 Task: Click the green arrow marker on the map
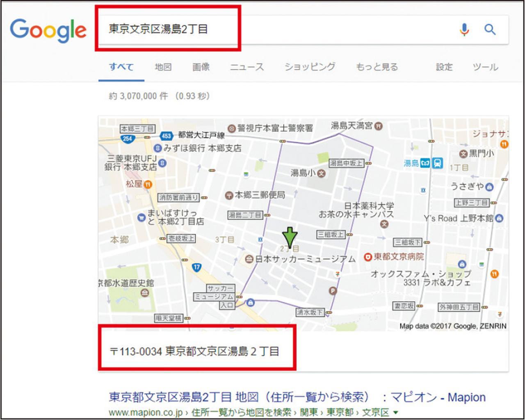(x=290, y=237)
